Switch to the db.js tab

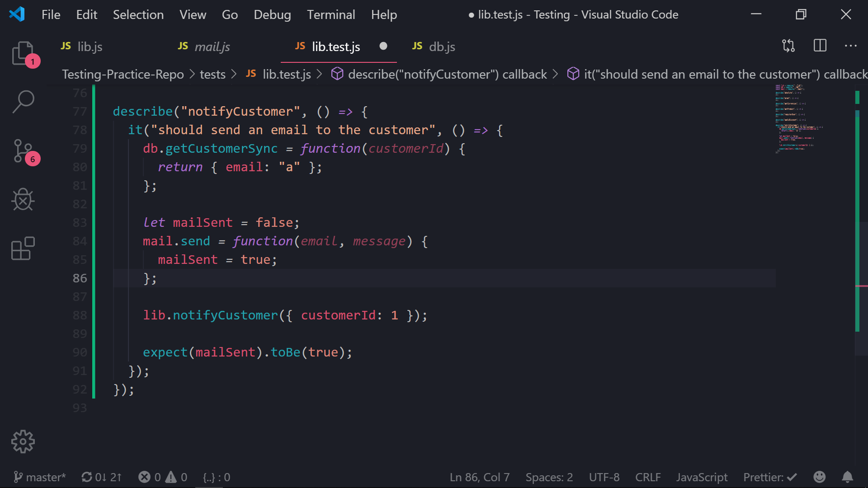point(433,47)
